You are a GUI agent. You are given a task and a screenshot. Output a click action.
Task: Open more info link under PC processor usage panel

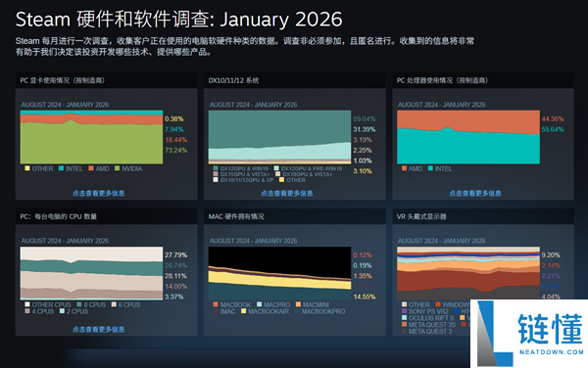tap(475, 193)
